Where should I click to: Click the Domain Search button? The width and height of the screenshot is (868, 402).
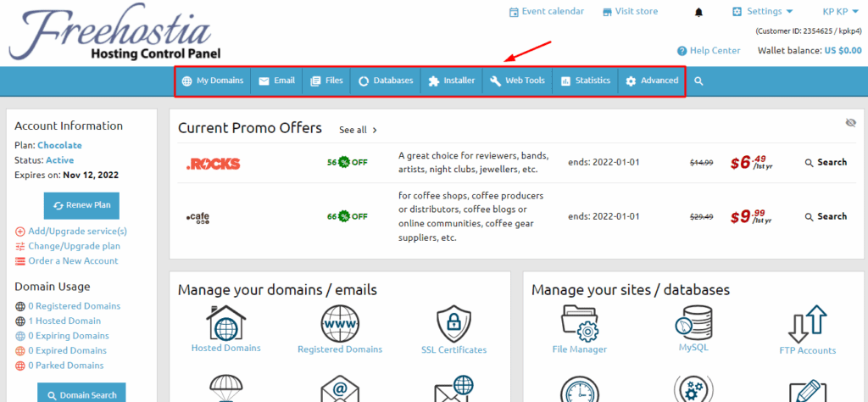[81, 392]
